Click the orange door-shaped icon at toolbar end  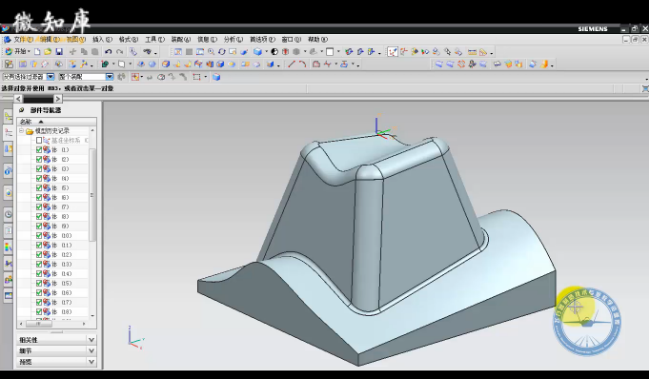pos(545,64)
